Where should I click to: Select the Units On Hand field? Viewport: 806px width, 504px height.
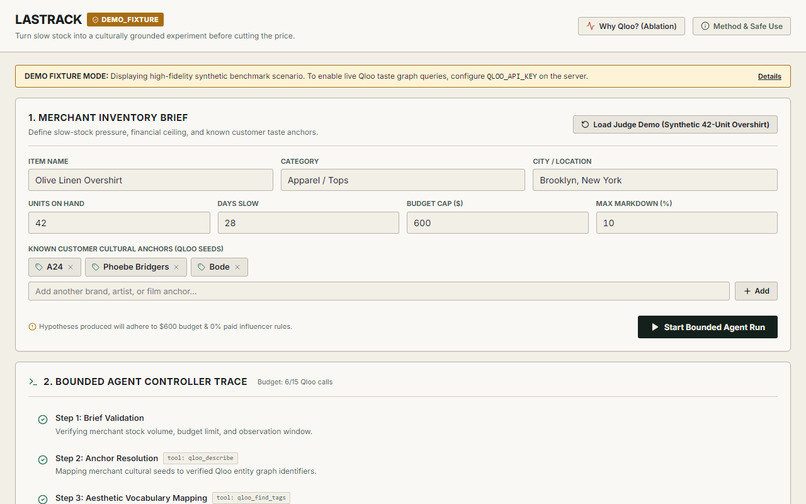click(x=119, y=223)
